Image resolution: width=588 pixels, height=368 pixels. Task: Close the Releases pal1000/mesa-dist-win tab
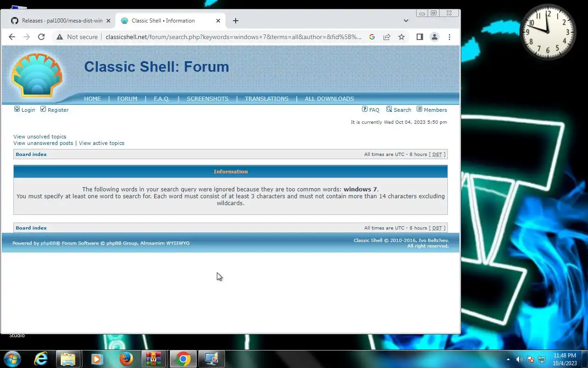[108, 21]
